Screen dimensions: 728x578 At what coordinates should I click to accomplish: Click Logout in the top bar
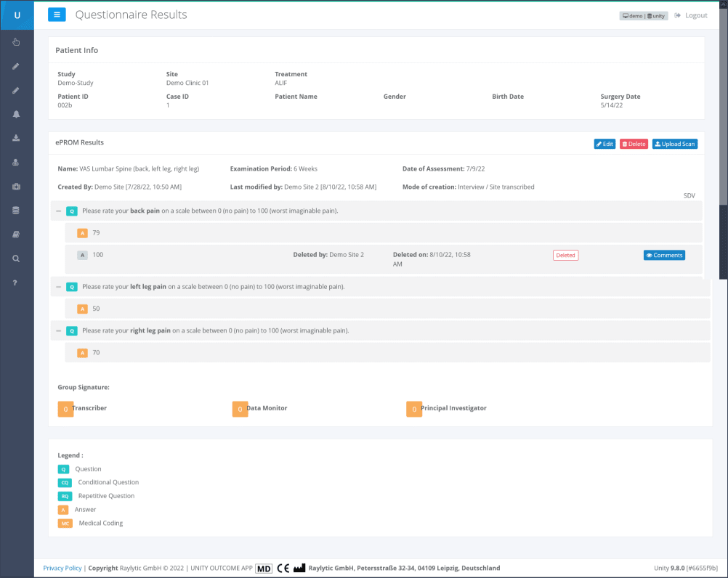tap(690, 15)
